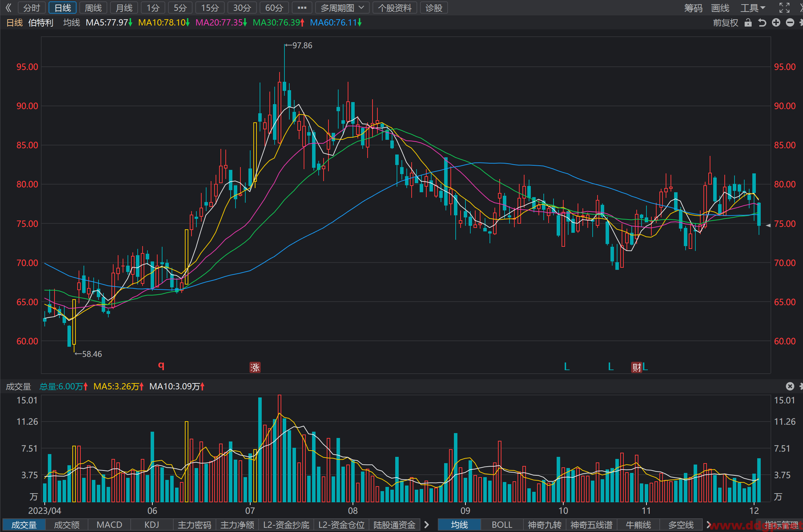This screenshot has width=803, height=532.
Task: Expand 工具 tools dropdown
Action: tap(753, 8)
